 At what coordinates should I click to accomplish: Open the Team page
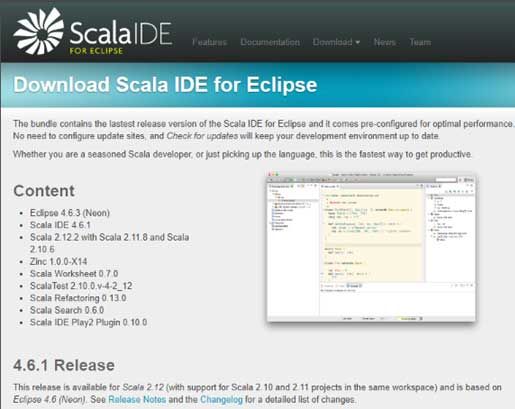click(x=420, y=42)
